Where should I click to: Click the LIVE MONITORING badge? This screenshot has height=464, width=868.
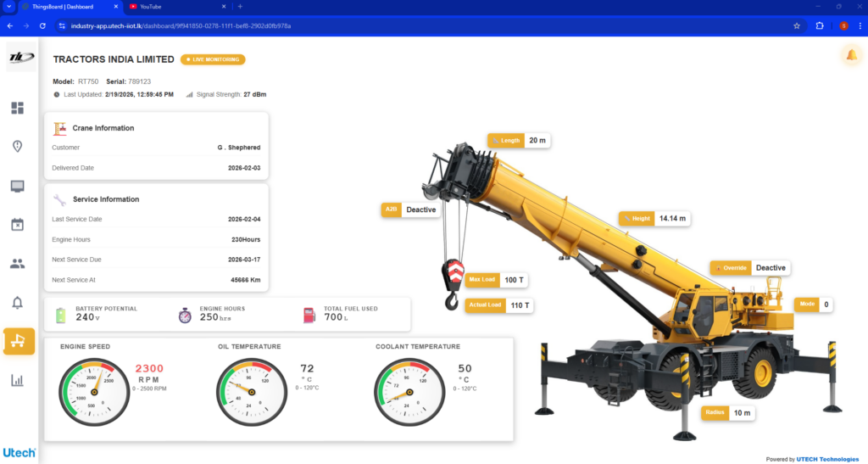pos(213,59)
